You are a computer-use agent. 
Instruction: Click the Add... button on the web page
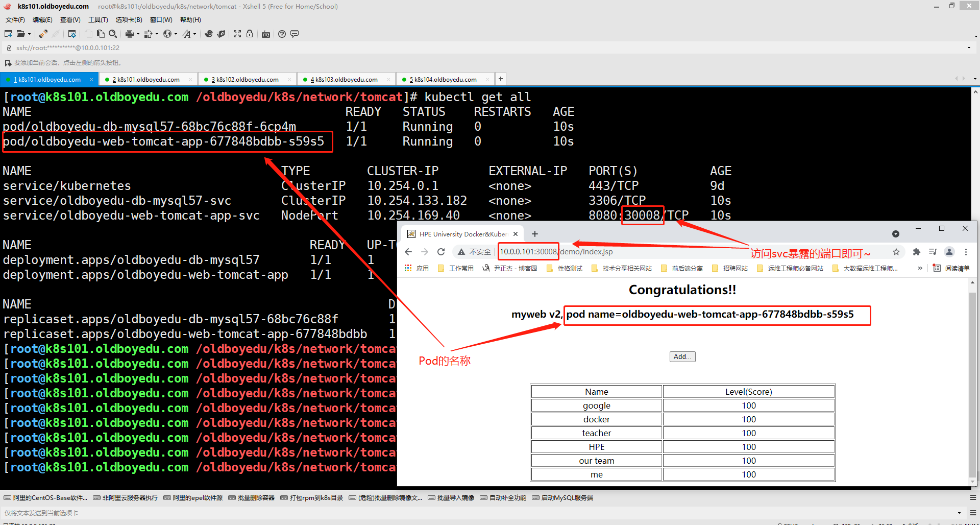[682, 356]
